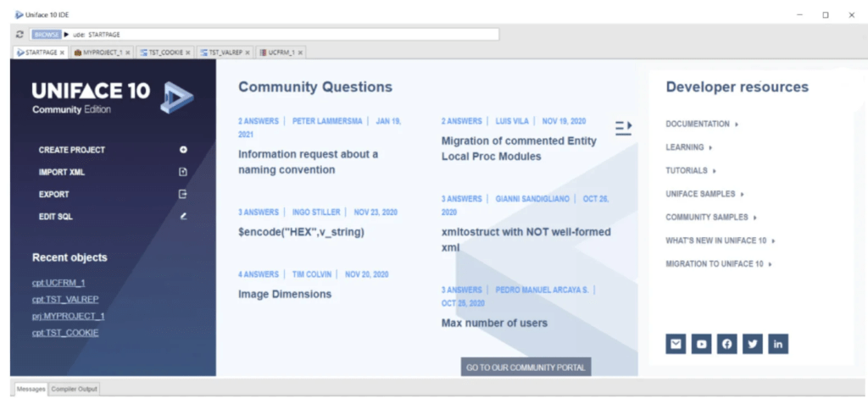The height and width of the screenshot is (398, 868).
Task: Switch to the Messages bottom tab
Action: 31,390
